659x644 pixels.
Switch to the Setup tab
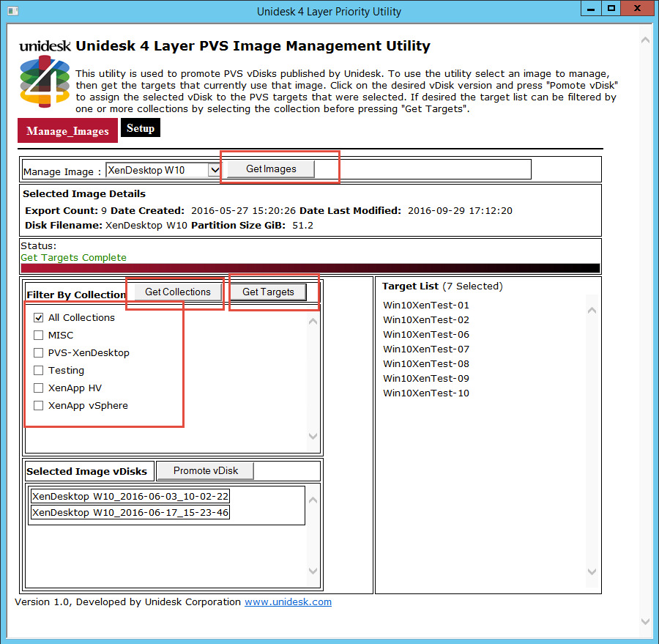[x=141, y=128]
